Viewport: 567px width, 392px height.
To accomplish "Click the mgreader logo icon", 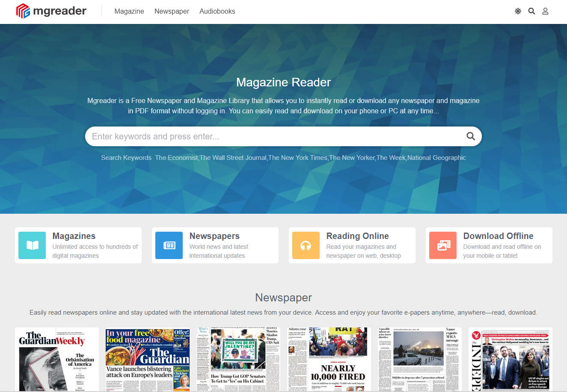I will point(23,11).
